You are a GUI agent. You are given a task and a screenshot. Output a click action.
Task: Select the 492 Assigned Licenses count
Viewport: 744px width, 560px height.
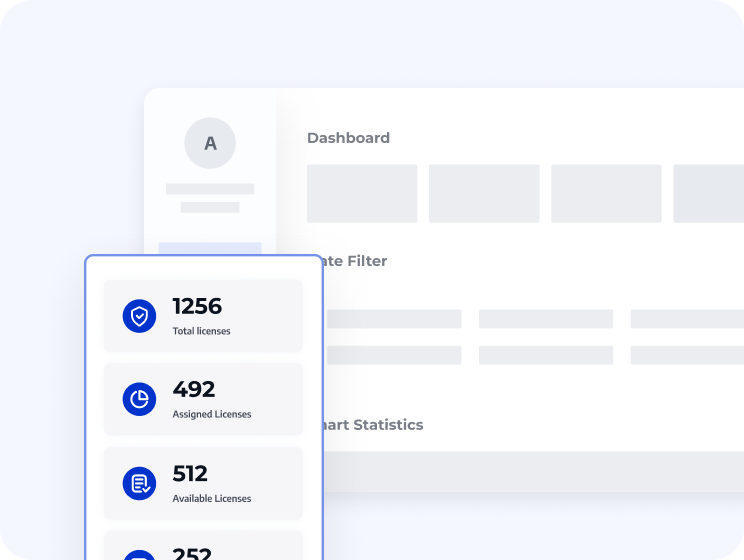tap(194, 389)
